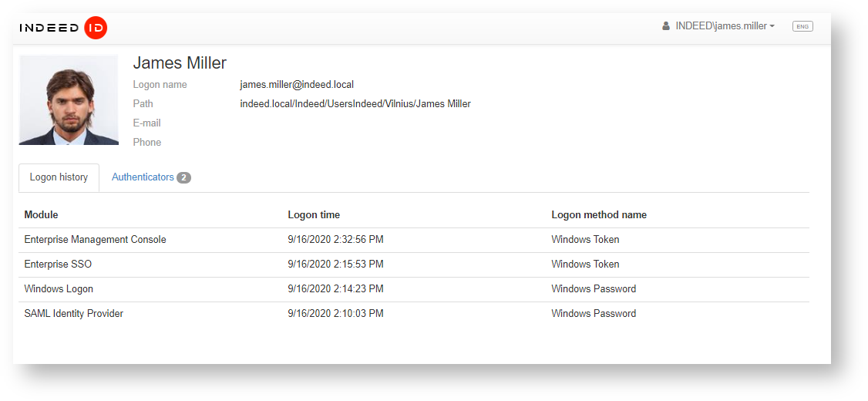Click the James Miller name heading
The image size is (868, 401).
(x=180, y=63)
